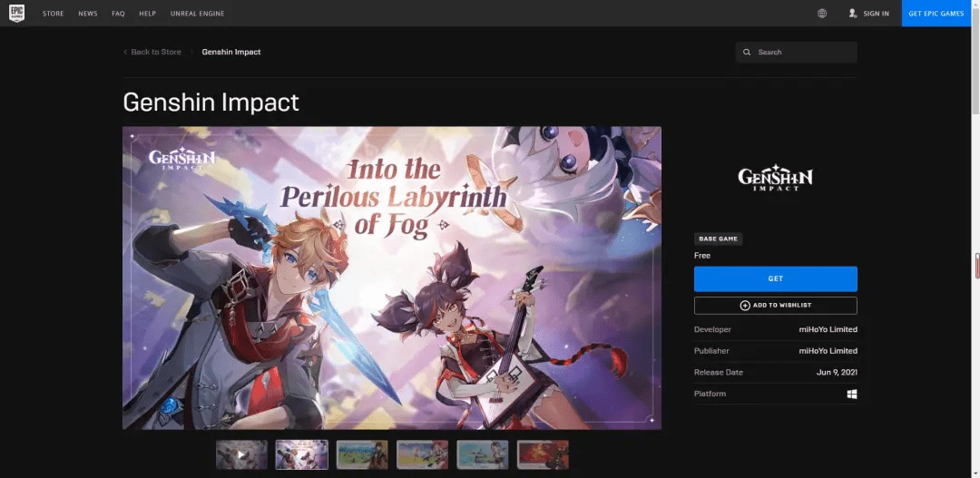
Task: Click the miHoYo Limited publisher value
Action: 828,351
